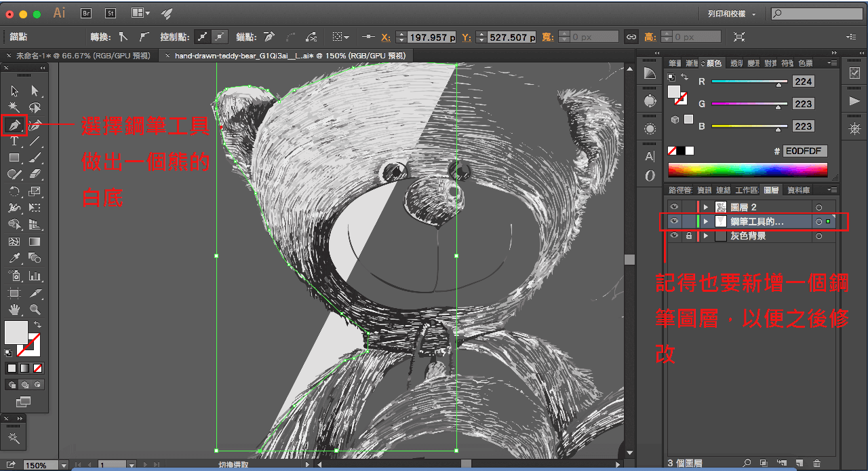The height and width of the screenshot is (471, 868).
Task: Click the Rectangle shape tool
Action: click(14, 158)
